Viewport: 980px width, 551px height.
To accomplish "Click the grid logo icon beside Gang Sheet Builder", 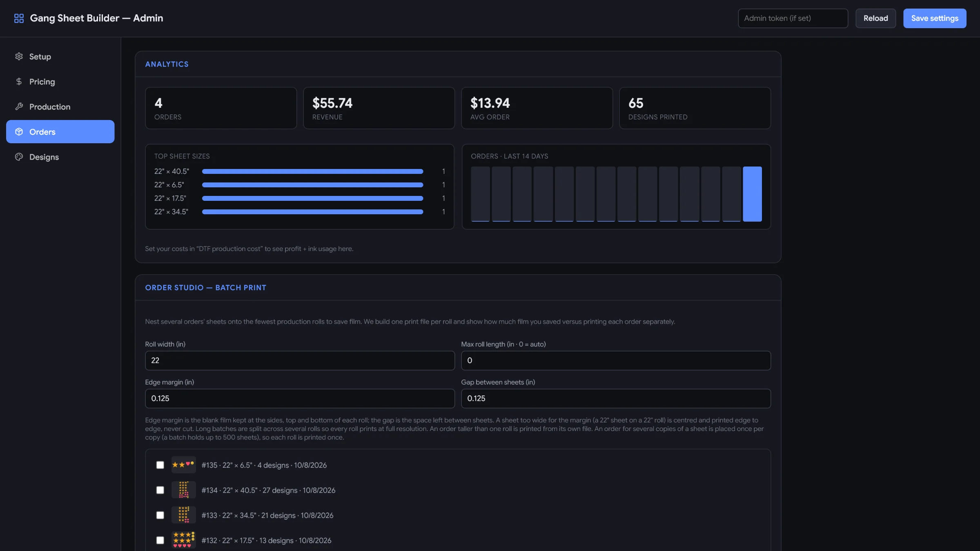I will click(x=19, y=18).
